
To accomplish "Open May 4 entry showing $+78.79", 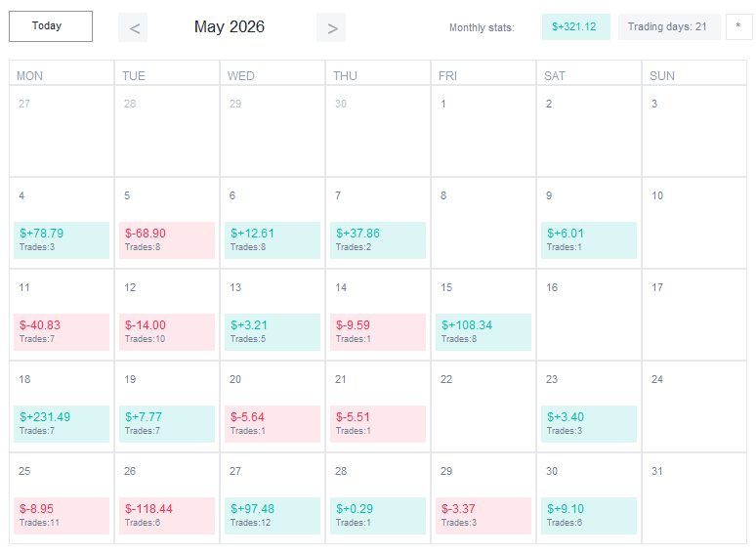I will point(62,240).
